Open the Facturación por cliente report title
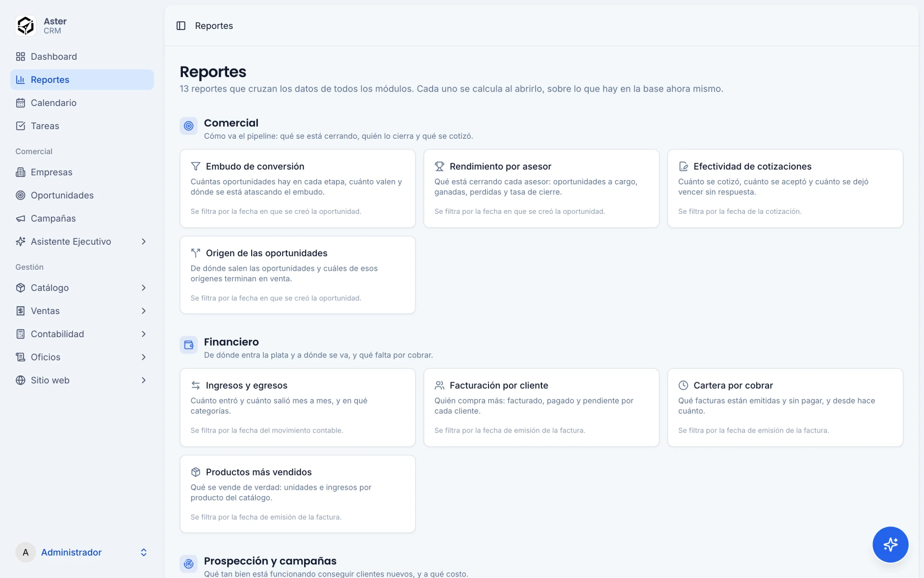 tap(499, 385)
